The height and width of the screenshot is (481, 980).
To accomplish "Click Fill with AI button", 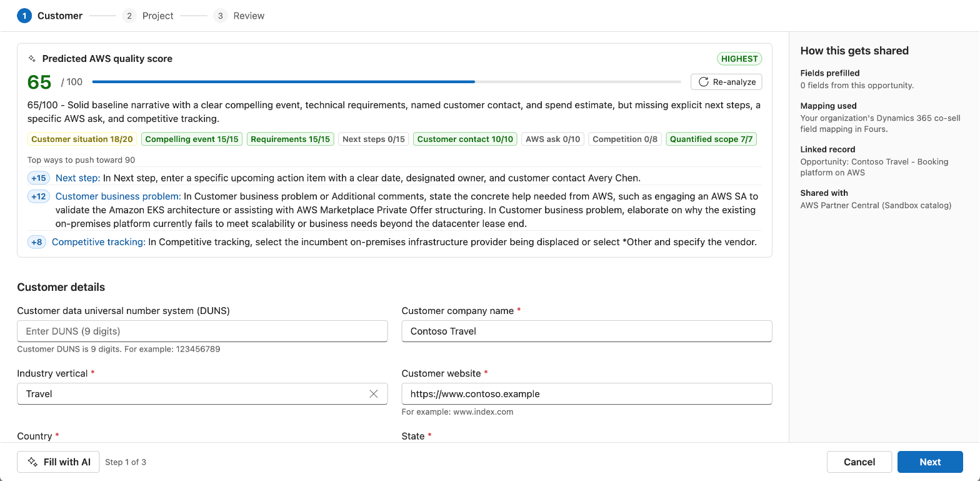I will [x=58, y=462].
